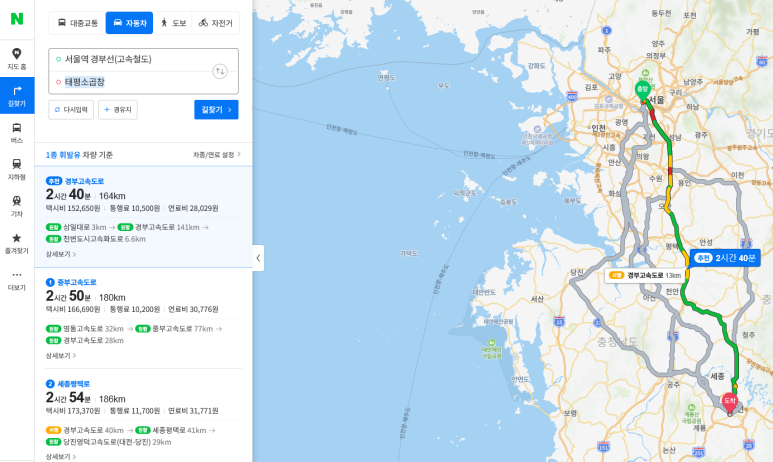Screen dimensions: 773x462
Task: Click 삼일대로 3km segment
Action: [x=77, y=227]
